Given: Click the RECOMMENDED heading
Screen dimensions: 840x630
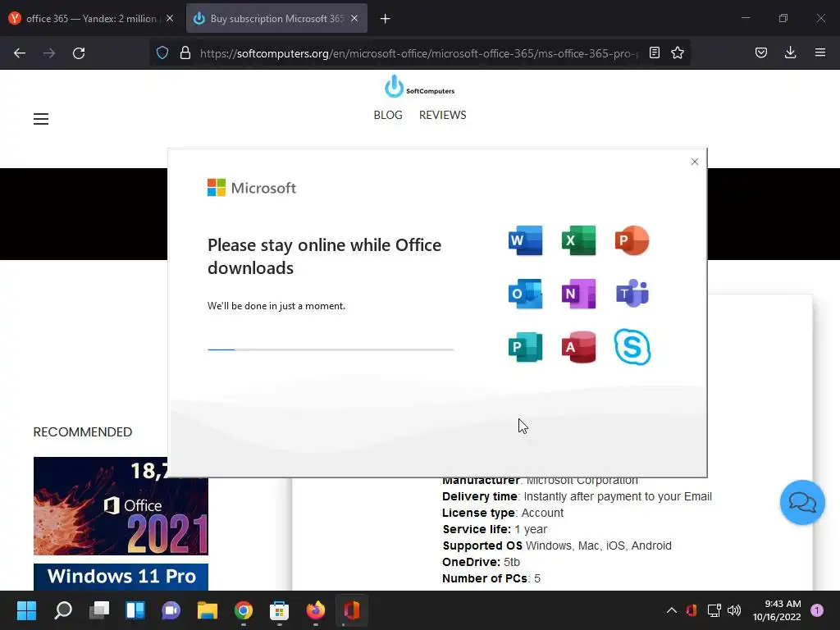Looking at the screenshot, I should tap(83, 431).
